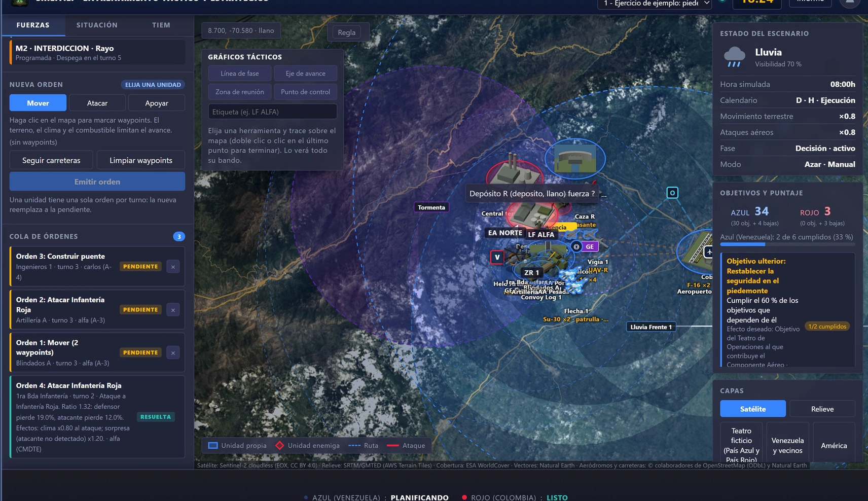
Task: Click Limpiar waypoints button
Action: point(141,160)
